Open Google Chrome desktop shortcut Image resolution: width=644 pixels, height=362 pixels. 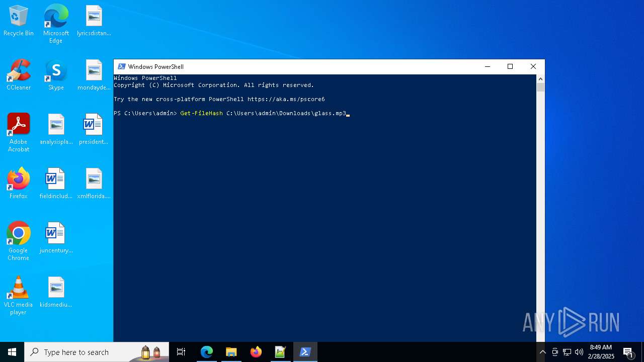tap(19, 241)
